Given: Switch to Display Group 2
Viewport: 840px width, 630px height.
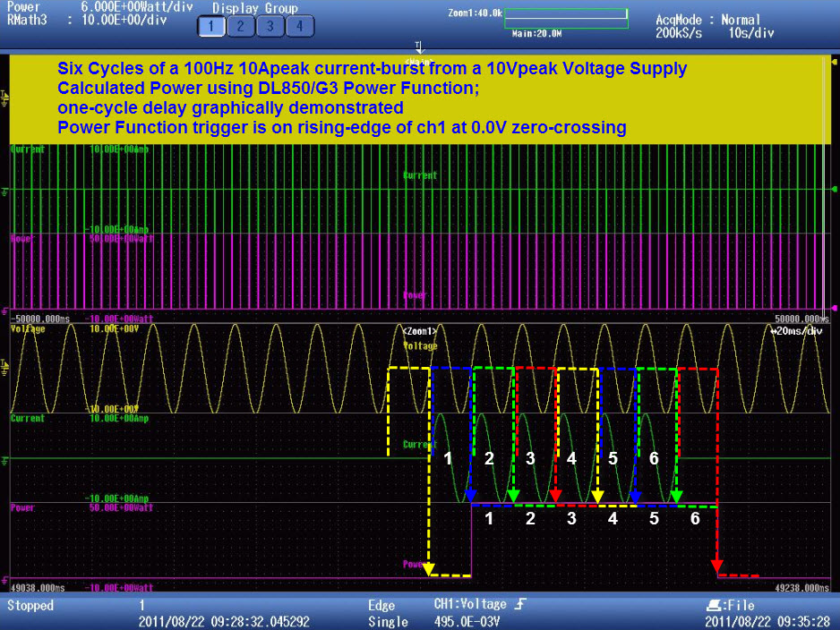Looking at the screenshot, I should click(x=240, y=26).
